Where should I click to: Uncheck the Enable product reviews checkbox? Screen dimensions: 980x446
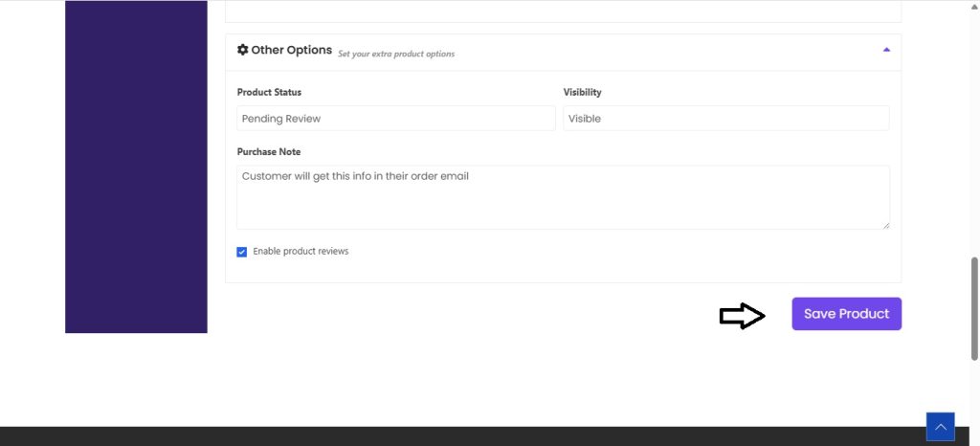[242, 252]
